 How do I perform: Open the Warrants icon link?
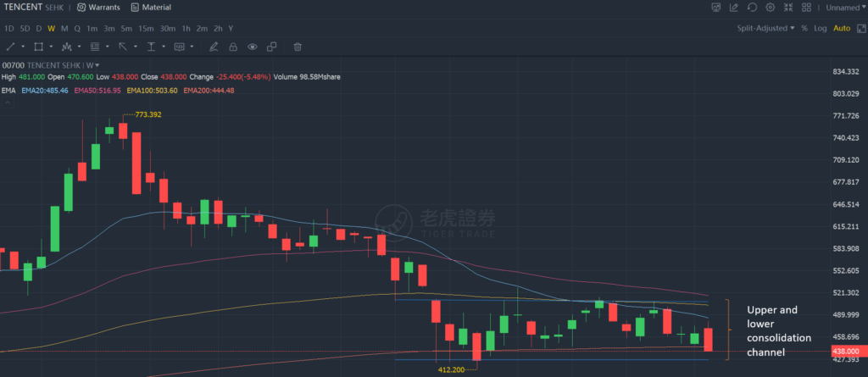coord(98,7)
